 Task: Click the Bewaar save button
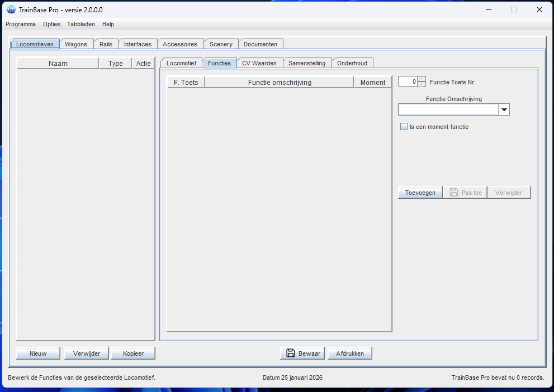click(302, 353)
